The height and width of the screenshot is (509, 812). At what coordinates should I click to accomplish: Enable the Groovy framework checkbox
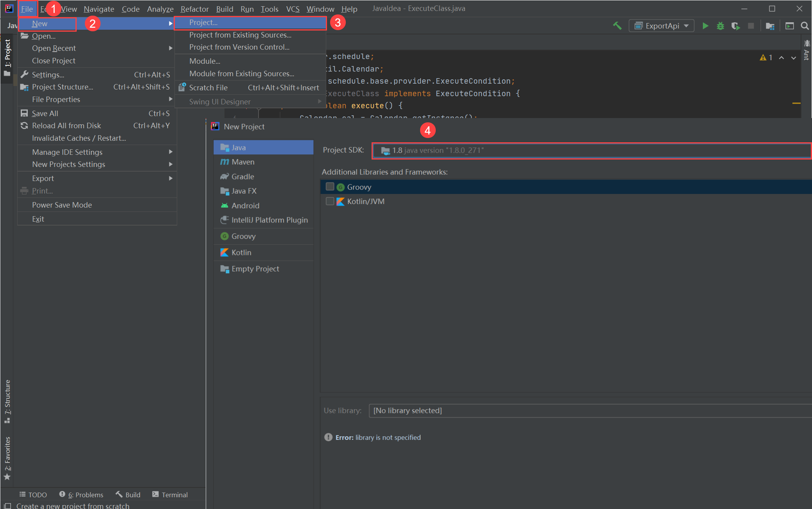pyautogui.click(x=330, y=186)
